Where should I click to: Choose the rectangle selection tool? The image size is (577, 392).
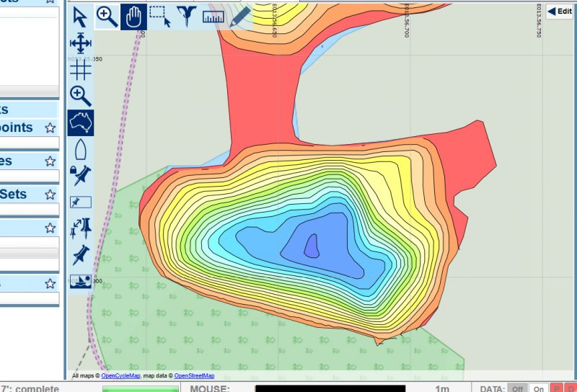[159, 17]
